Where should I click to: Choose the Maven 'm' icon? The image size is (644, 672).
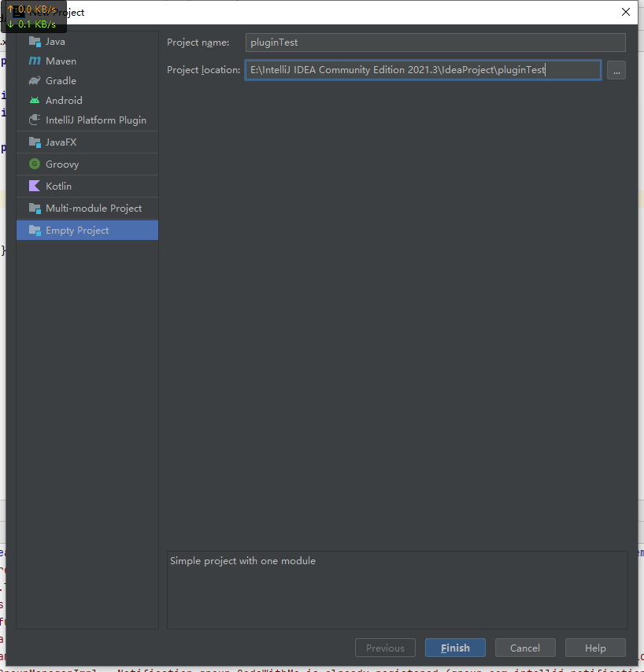tap(35, 61)
